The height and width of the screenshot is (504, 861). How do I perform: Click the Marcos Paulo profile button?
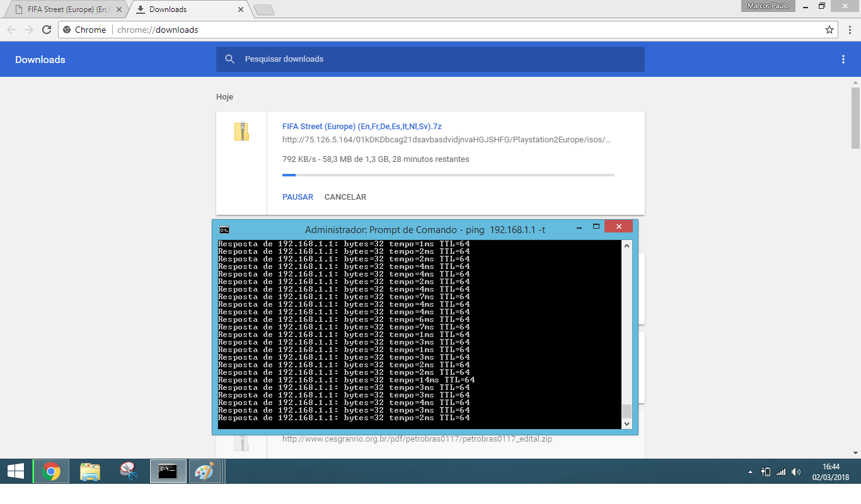[768, 6]
